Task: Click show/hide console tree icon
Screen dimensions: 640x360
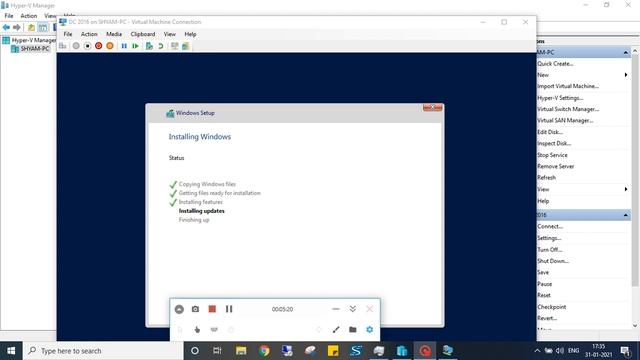Action: [x=42, y=27]
